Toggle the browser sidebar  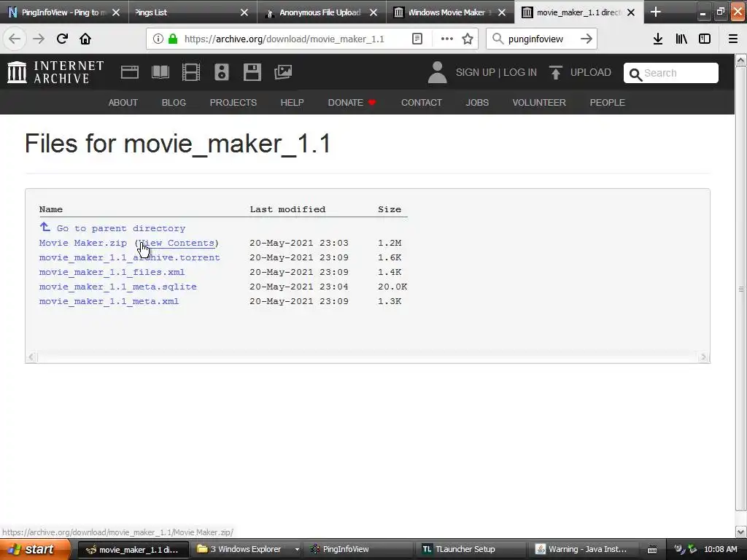(705, 39)
